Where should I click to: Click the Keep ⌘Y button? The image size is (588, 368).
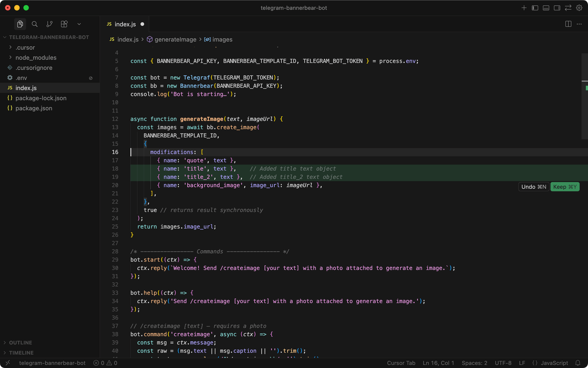click(x=565, y=187)
